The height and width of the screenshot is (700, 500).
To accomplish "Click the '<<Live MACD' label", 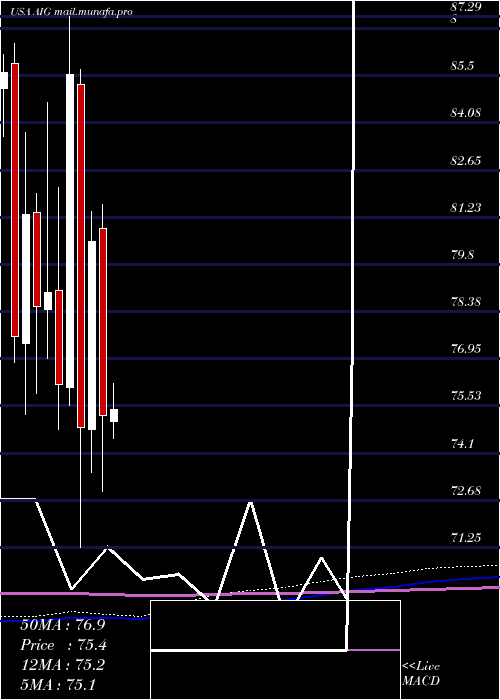I will (x=421, y=674).
